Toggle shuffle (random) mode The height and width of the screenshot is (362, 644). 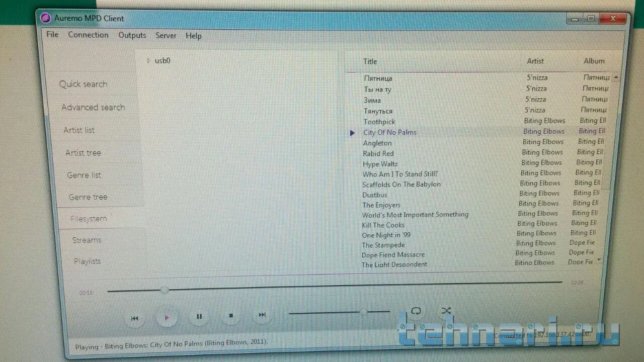[446, 311]
